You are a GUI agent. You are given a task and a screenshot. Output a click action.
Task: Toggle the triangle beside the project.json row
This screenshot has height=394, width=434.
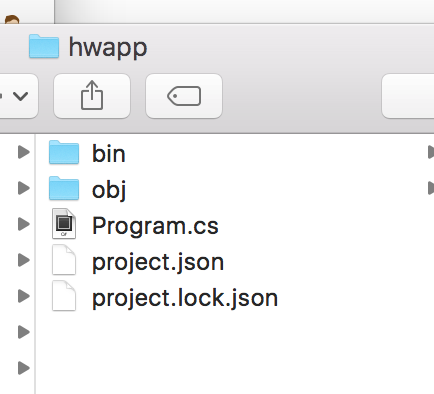point(23,260)
